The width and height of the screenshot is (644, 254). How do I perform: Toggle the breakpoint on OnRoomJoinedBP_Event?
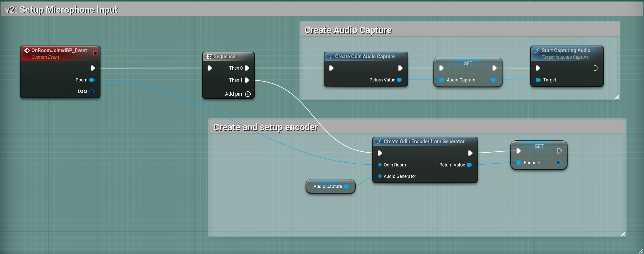click(96, 53)
